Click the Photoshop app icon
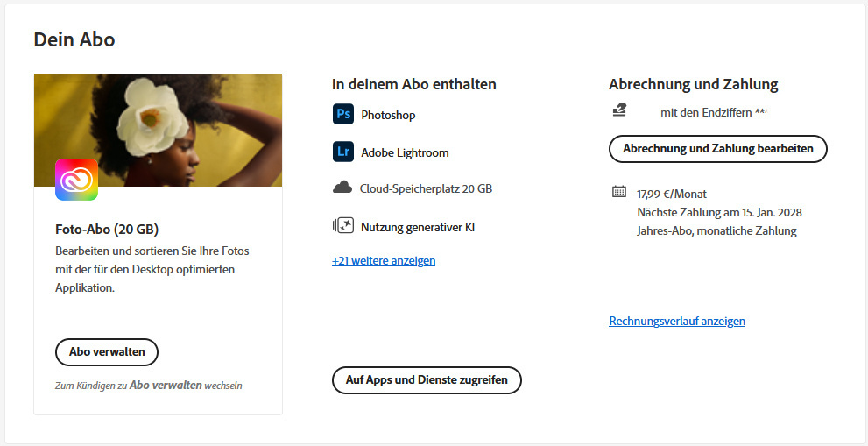The height and width of the screenshot is (446, 868). [342, 115]
